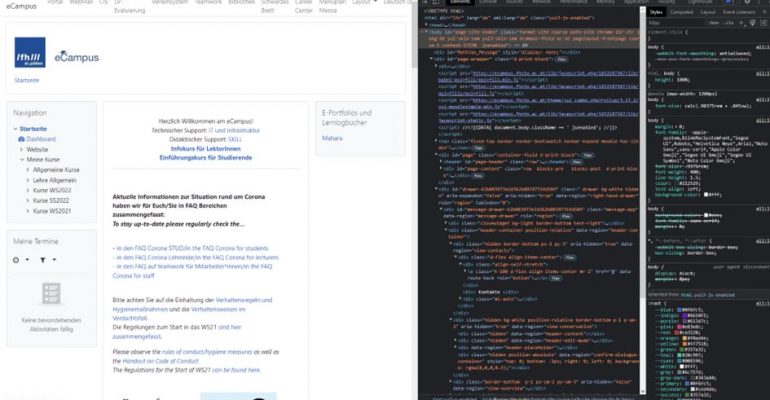Open Bibliothek menu item

pyautogui.click(x=242, y=2)
